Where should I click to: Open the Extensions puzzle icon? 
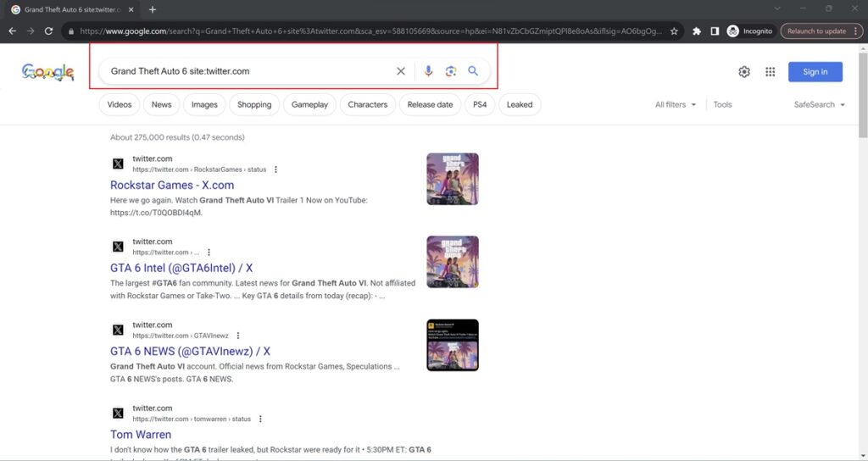697,31
